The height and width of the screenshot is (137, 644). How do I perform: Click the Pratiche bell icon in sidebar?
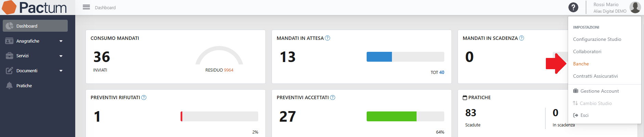coord(9,86)
